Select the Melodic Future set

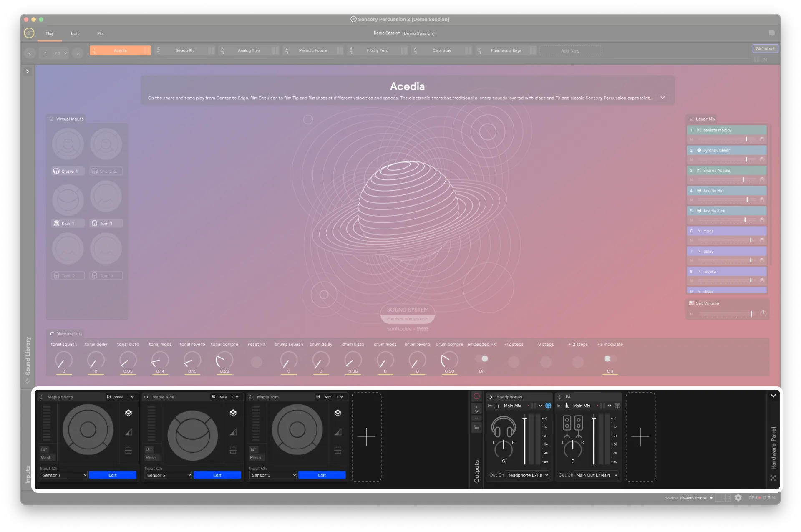pos(313,50)
